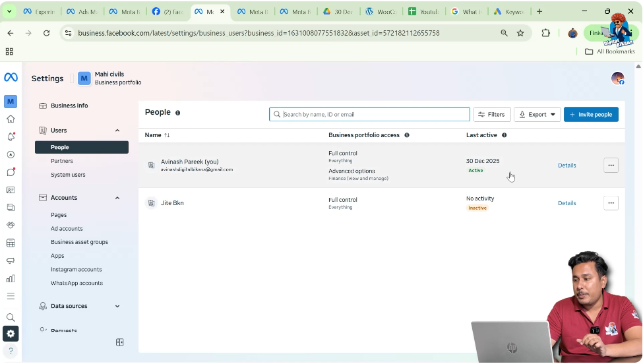Click the magnifier search icon in the left rail
The width and height of the screenshot is (643, 364).
[11, 317]
